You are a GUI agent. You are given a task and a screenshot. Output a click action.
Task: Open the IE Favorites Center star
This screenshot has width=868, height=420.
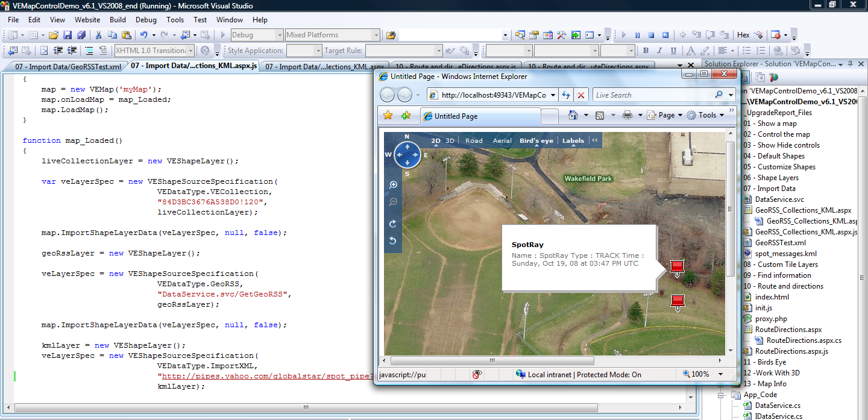(x=388, y=115)
